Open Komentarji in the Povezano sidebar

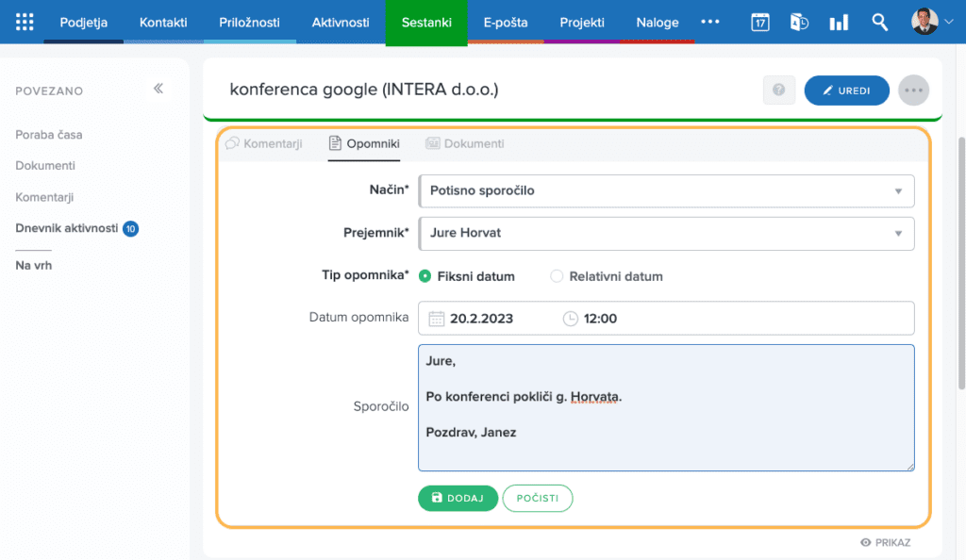click(44, 197)
